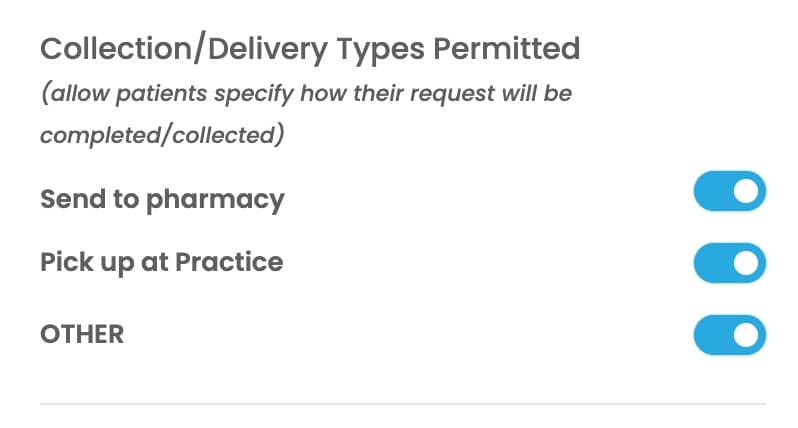This screenshot has height=428, width=798.
Task: Click the horizontal divider line below OTHER
Action: click(402, 404)
